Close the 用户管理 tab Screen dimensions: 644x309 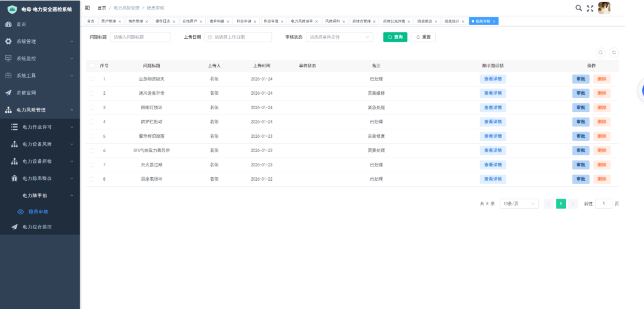tap(119, 21)
